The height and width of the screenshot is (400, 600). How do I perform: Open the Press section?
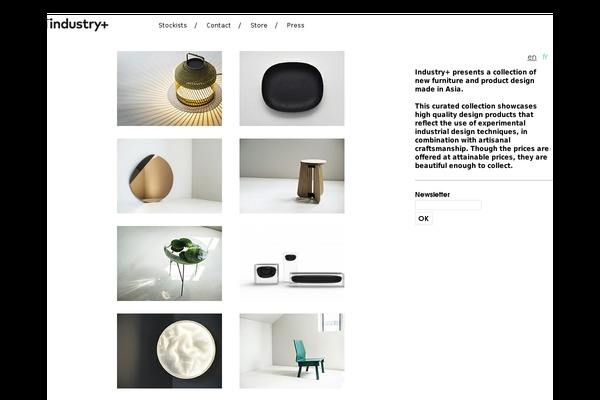pos(295,25)
